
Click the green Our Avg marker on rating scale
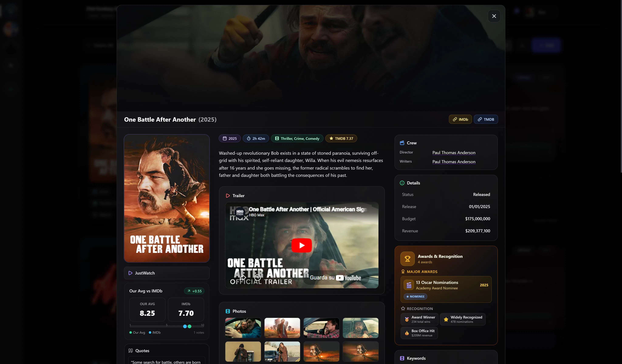click(x=189, y=326)
